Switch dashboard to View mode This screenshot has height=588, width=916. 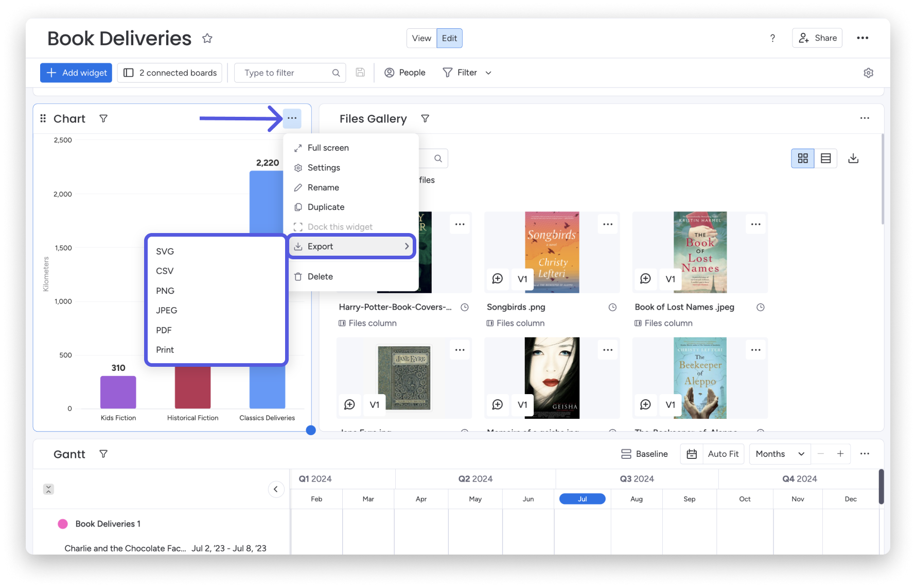click(421, 38)
